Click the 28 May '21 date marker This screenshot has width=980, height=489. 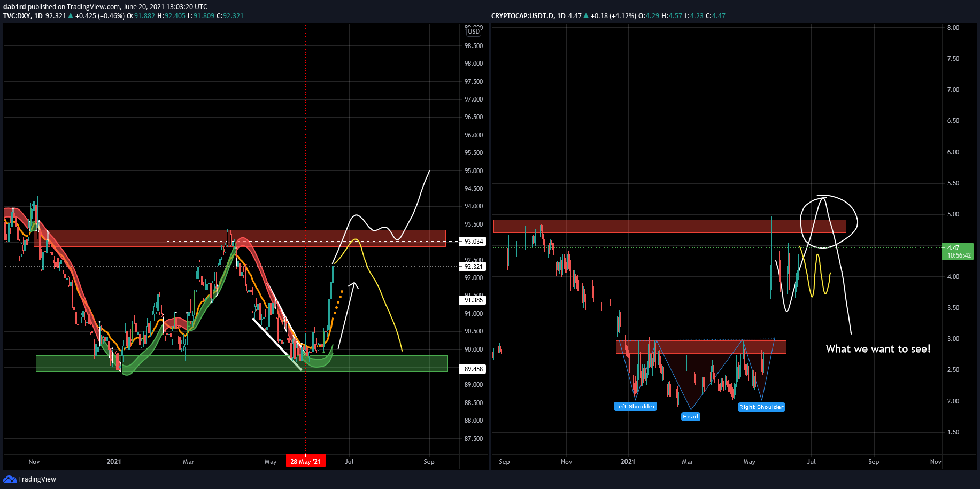coord(305,462)
